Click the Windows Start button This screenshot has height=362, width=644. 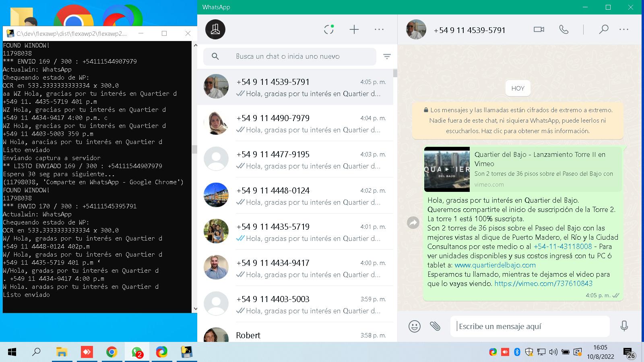tap(12, 352)
